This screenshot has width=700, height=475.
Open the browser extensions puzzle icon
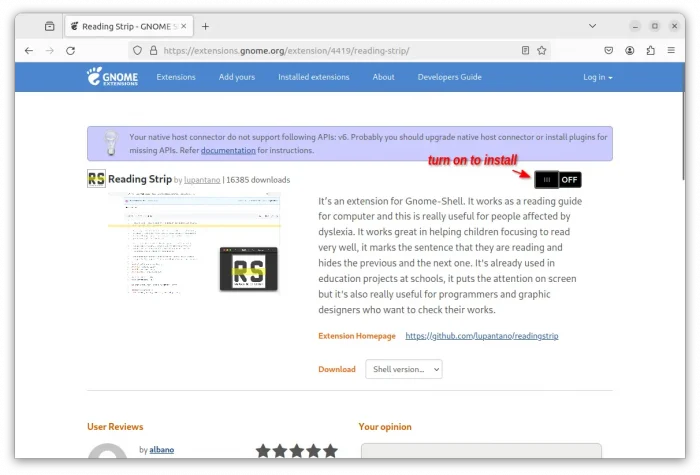point(651,50)
